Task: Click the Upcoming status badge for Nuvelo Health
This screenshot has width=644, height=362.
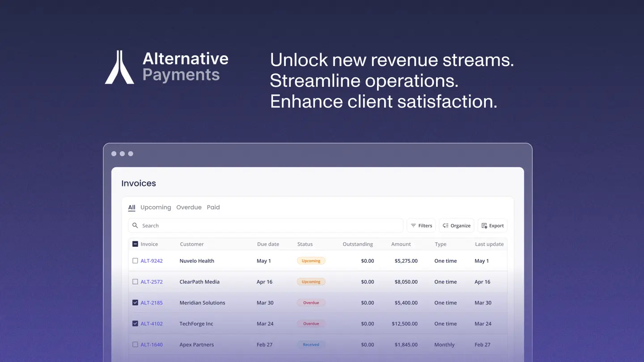Action: [311, 261]
